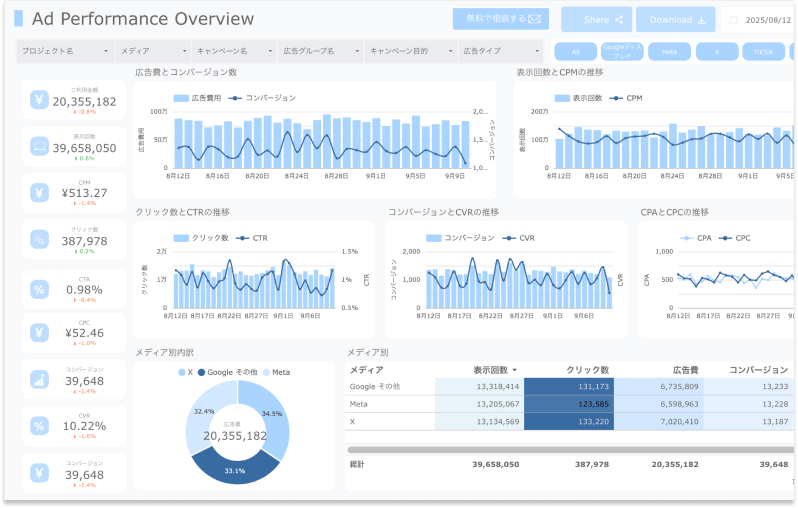Click the Download button
The height and width of the screenshot is (508, 798).
pyautogui.click(x=677, y=19)
